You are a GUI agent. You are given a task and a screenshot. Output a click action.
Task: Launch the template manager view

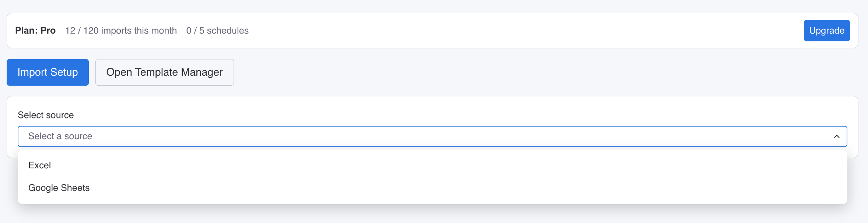pyautogui.click(x=164, y=72)
